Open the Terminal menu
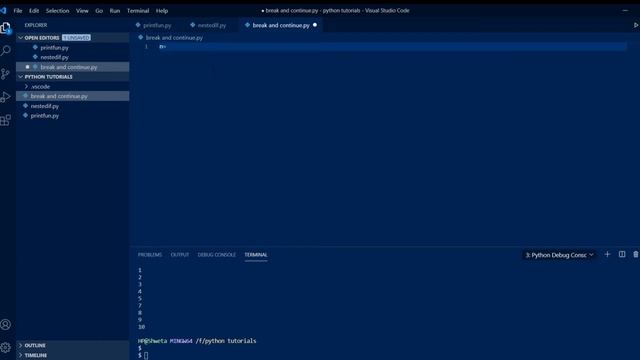Screen dimensions: 640x360 (x=138, y=11)
